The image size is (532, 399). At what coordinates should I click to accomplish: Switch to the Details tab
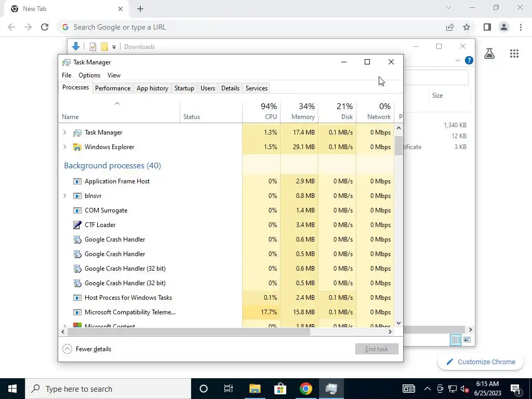tap(230, 88)
